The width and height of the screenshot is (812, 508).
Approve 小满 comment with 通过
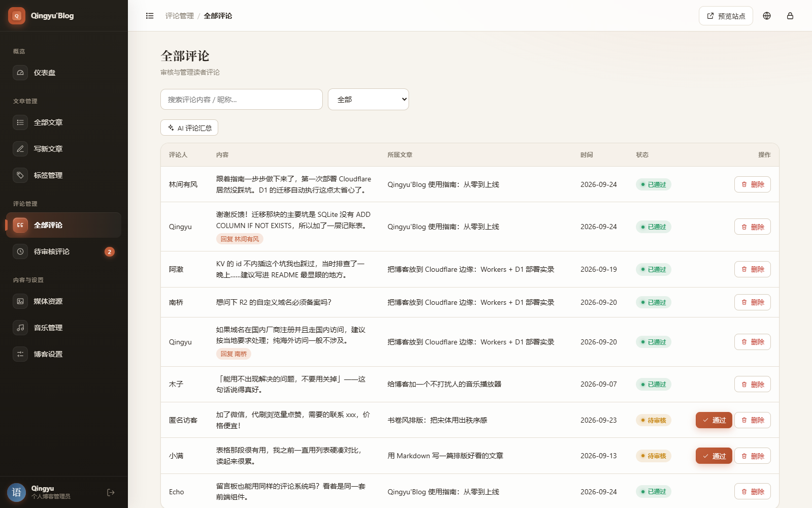(714, 456)
